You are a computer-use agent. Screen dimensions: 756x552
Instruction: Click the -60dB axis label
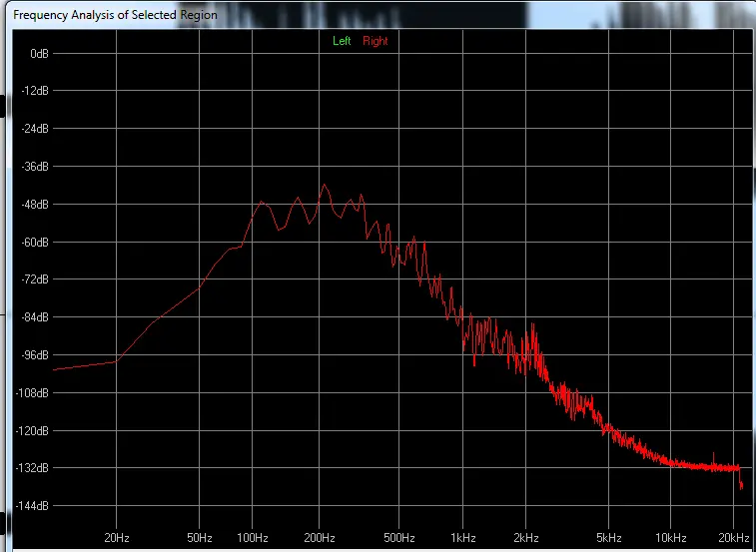[35, 242]
